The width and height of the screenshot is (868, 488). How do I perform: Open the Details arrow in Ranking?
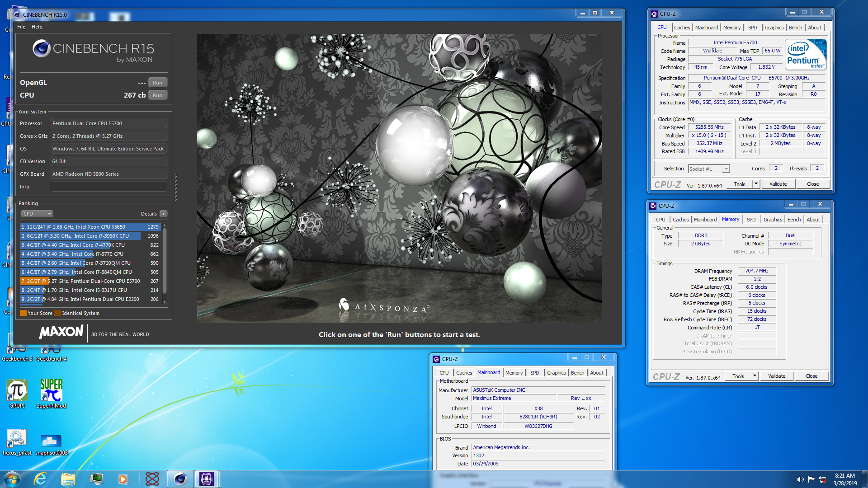pos(164,214)
